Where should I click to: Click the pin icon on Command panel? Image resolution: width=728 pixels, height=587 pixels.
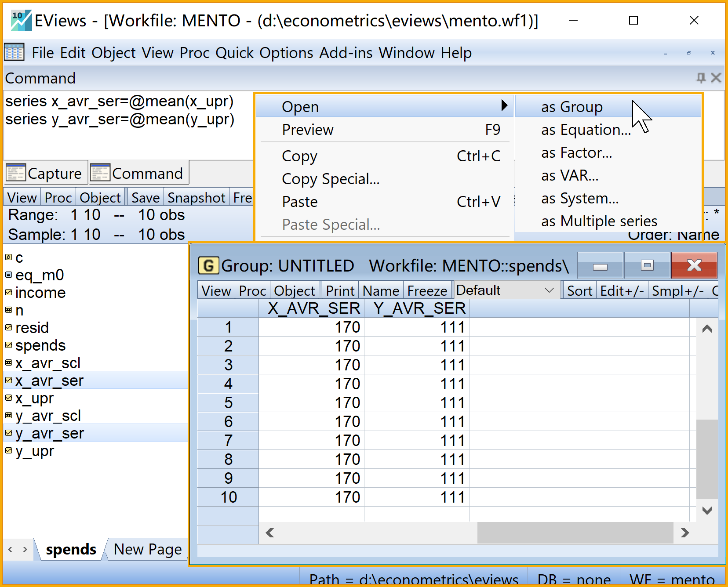pyautogui.click(x=701, y=78)
